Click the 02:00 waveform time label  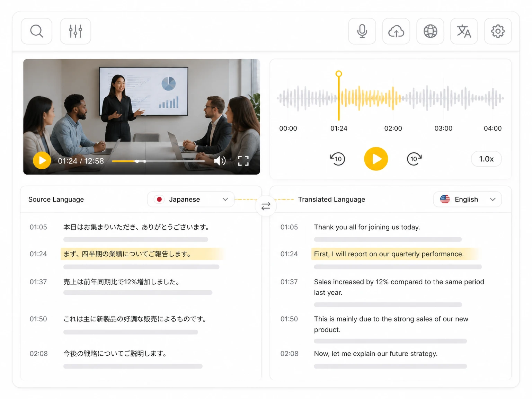(393, 128)
